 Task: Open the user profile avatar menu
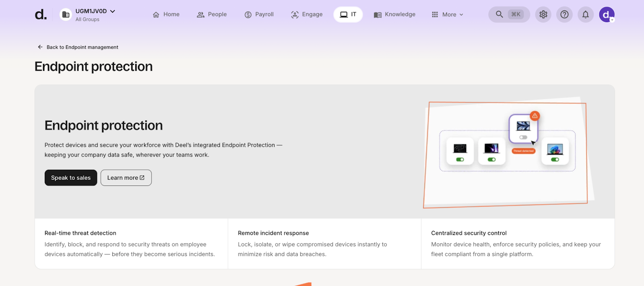tap(607, 14)
